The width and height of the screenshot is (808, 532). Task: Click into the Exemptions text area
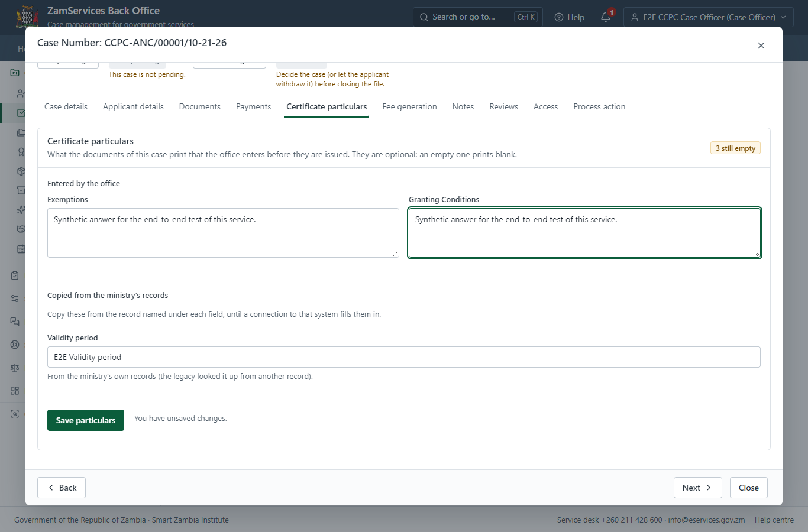pos(223,233)
